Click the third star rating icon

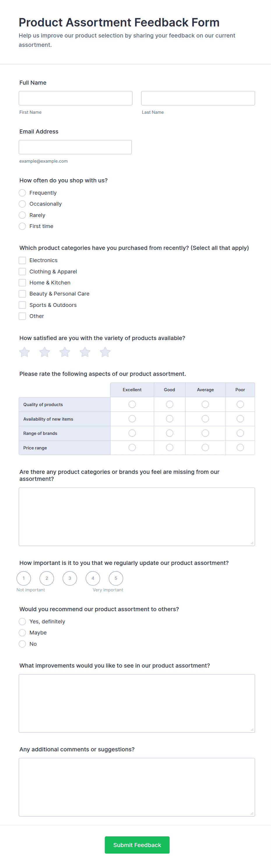click(x=65, y=352)
